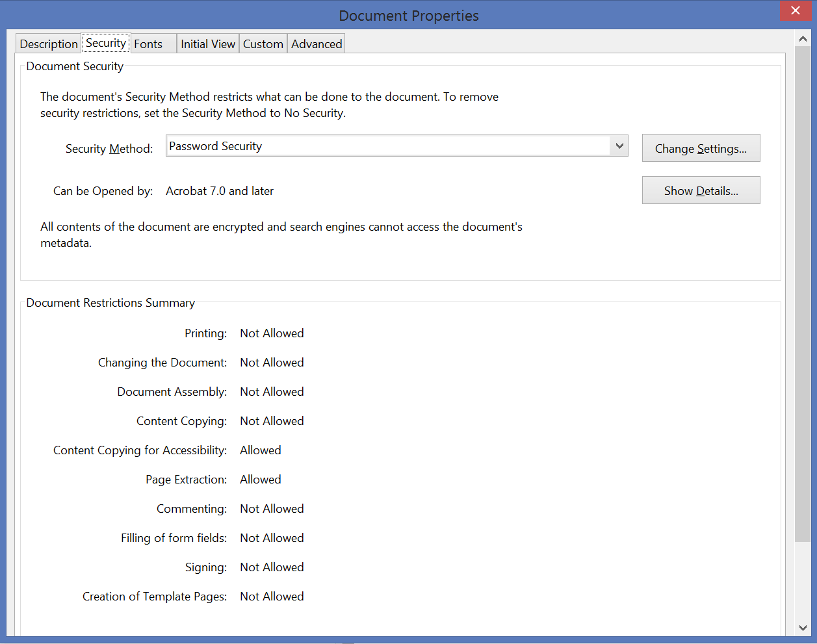The width and height of the screenshot is (817, 644).
Task: Open the Fonts tab
Action: pos(148,43)
